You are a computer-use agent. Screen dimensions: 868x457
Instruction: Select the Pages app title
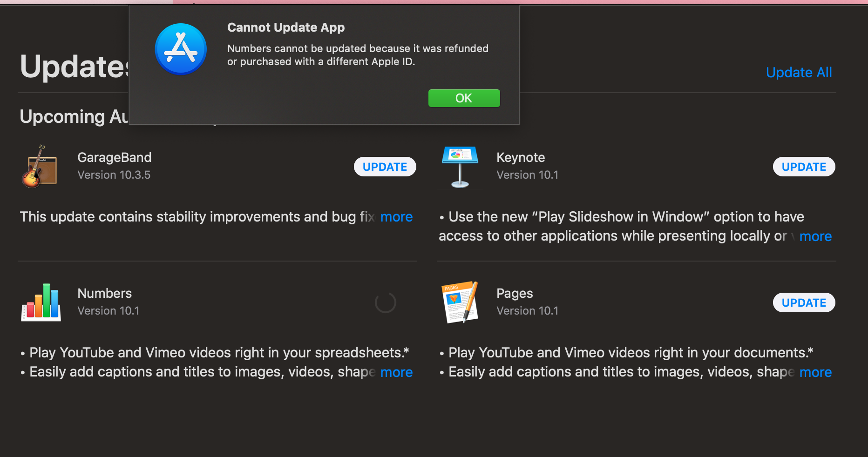click(515, 293)
